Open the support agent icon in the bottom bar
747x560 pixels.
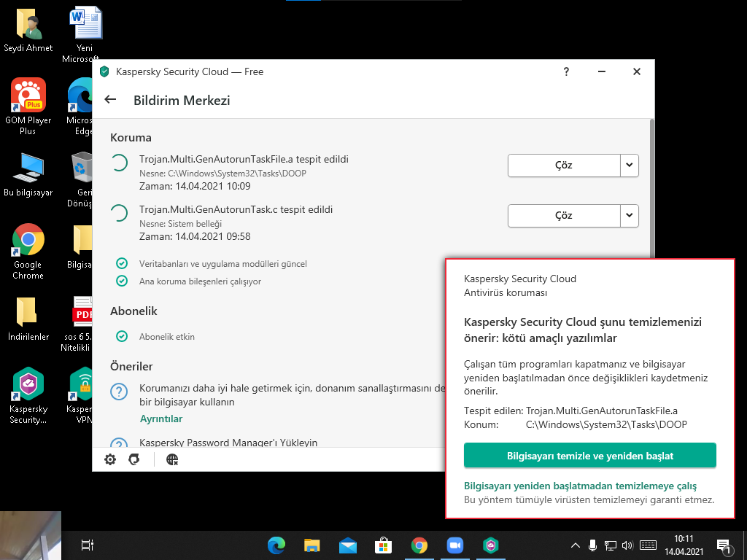(x=134, y=459)
